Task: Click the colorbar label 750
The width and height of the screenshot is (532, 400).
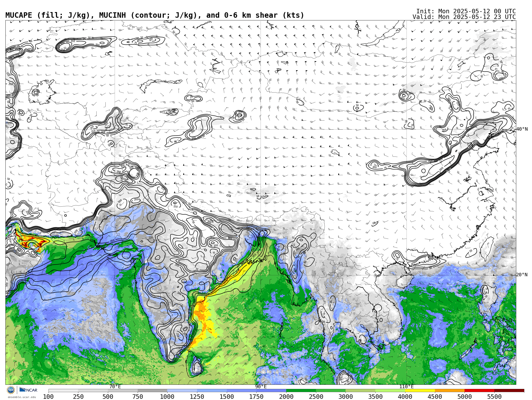Action: [138, 397]
